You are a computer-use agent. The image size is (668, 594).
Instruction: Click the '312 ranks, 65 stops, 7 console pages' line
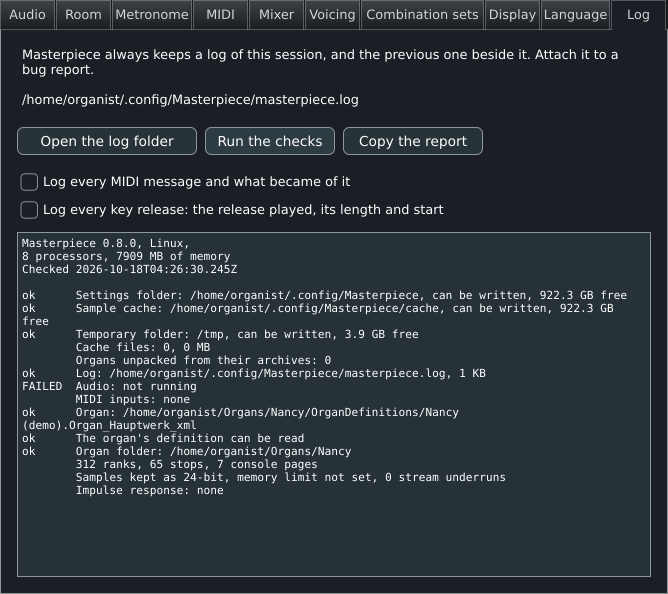tap(196, 464)
